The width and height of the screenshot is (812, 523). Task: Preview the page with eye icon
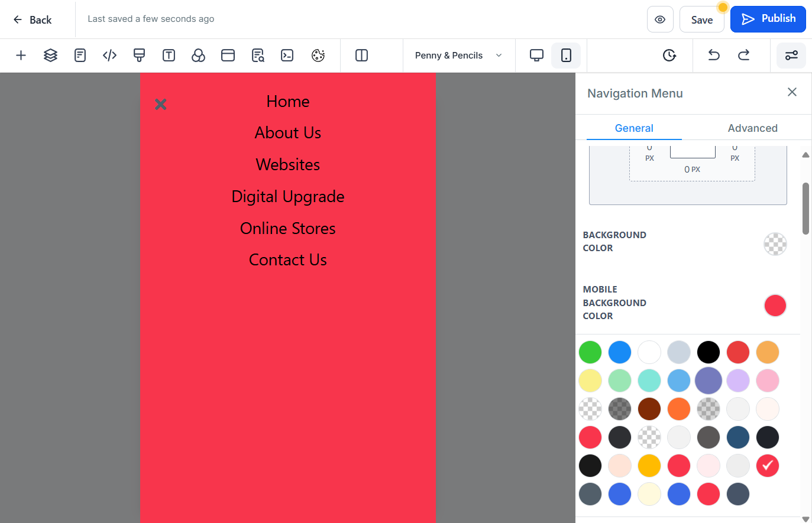point(660,20)
